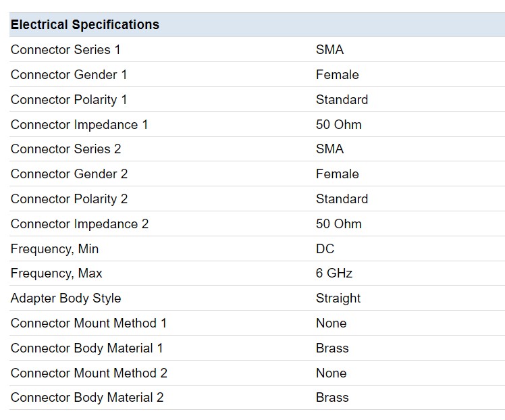
Task: Select the Connector Body Material 2 label
Action: pyautogui.click(x=87, y=398)
